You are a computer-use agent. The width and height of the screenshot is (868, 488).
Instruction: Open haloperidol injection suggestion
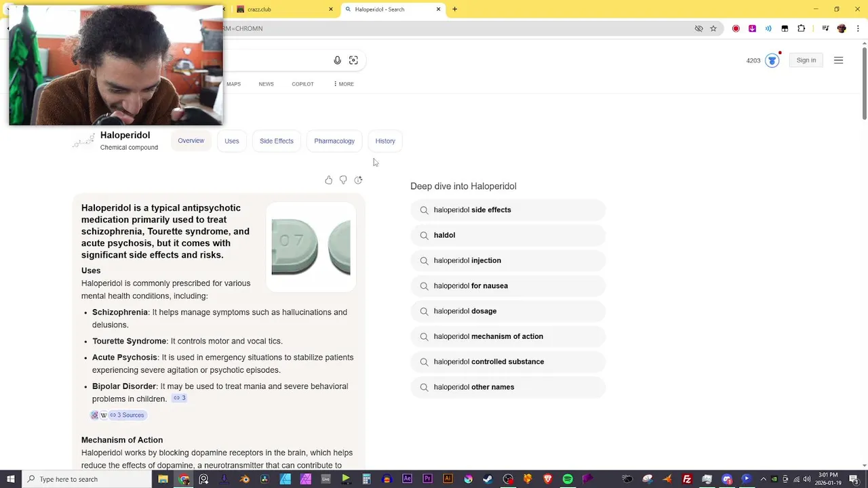pyautogui.click(x=508, y=260)
